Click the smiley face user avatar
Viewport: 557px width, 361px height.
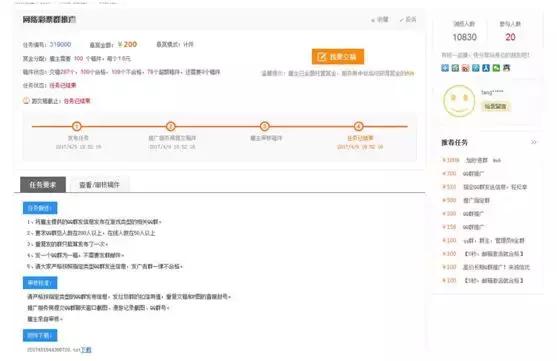459,101
